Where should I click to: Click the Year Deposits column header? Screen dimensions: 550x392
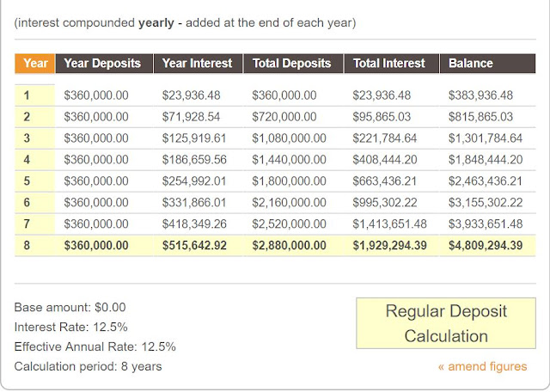click(x=102, y=63)
